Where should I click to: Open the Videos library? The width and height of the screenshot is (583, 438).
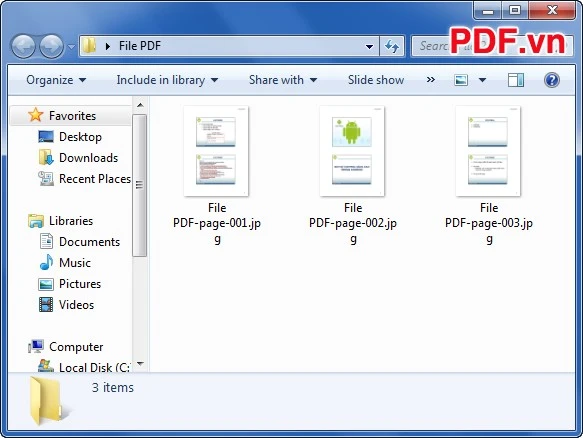76,305
